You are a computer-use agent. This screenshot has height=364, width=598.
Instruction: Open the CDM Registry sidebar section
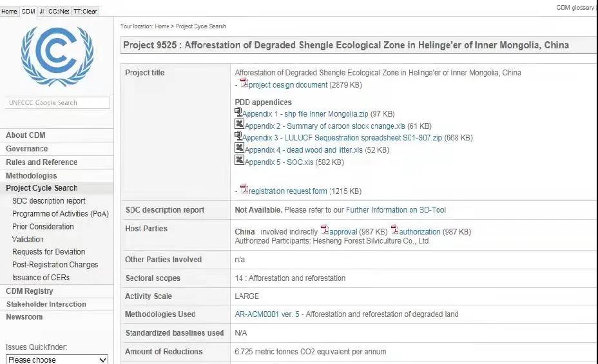[29, 291]
